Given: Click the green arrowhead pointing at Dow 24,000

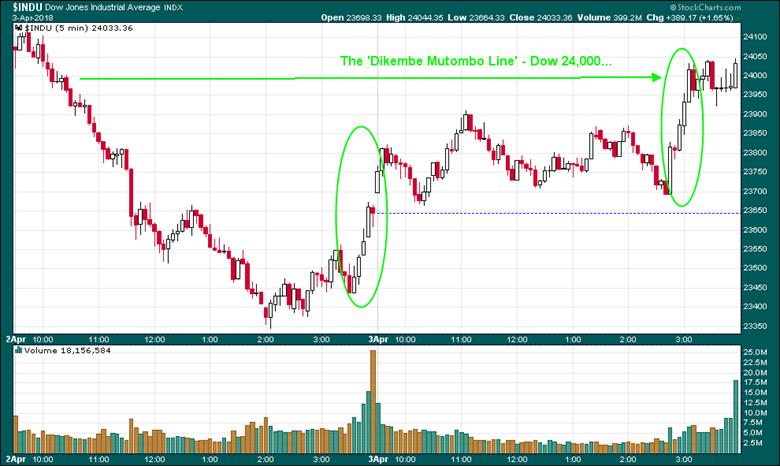Looking at the screenshot, I should click(657, 77).
